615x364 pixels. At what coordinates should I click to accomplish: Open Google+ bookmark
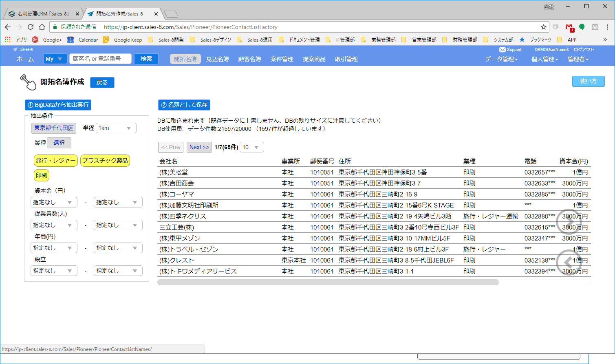[x=47, y=40]
